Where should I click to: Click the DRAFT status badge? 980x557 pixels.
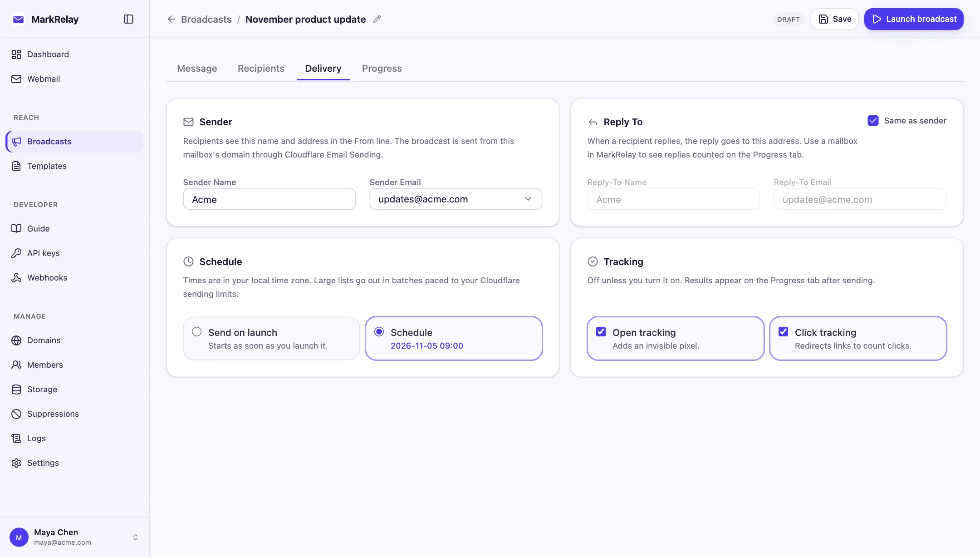[x=788, y=20]
